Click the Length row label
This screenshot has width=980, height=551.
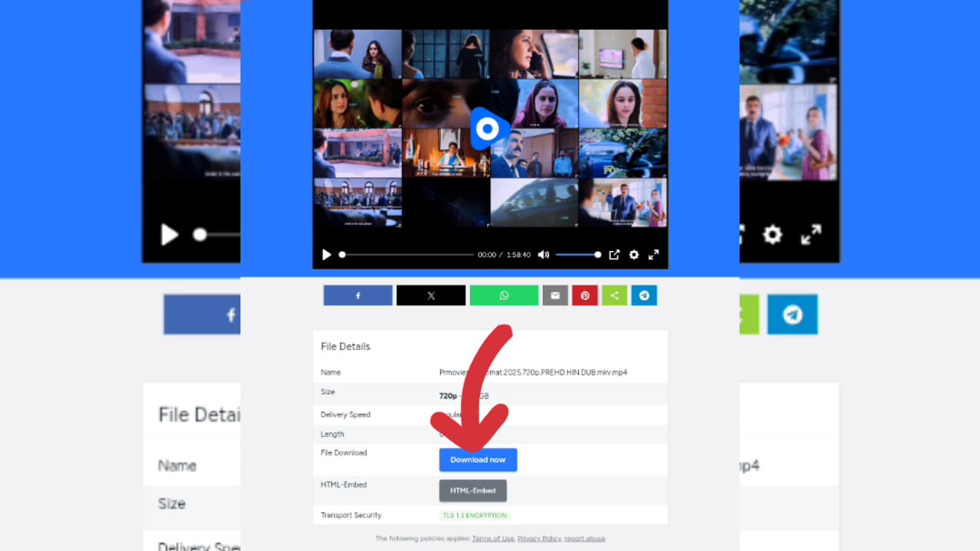[332, 434]
